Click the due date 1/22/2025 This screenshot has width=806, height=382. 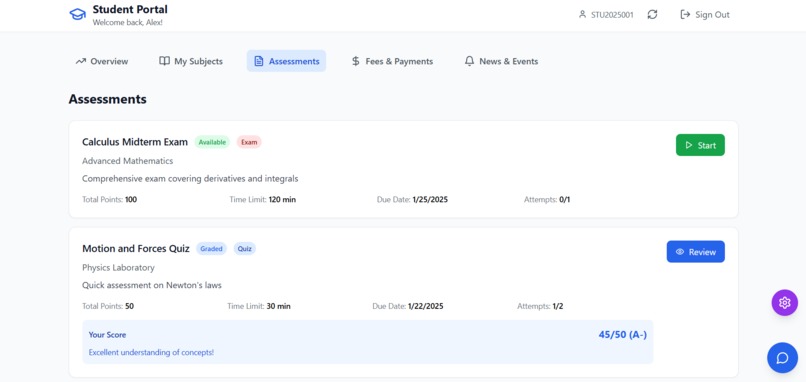[426, 306]
